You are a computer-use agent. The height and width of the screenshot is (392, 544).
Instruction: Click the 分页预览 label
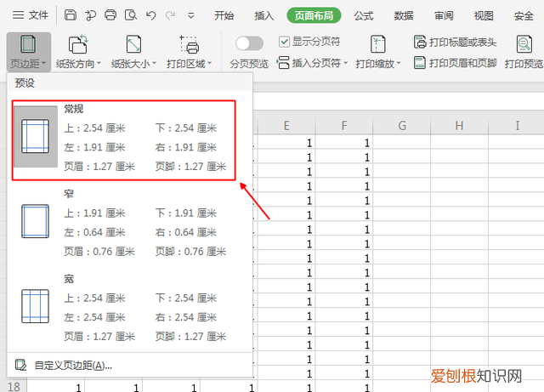(x=249, y=64)
